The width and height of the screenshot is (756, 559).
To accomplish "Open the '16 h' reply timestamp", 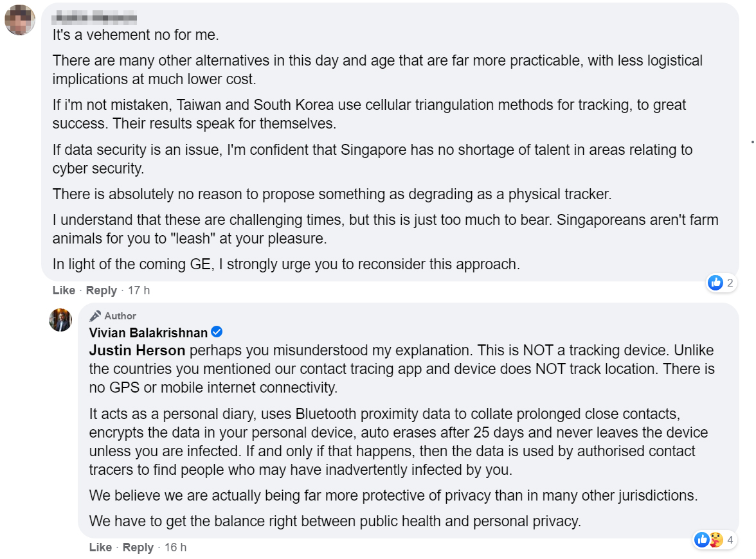I will [175, 547].
